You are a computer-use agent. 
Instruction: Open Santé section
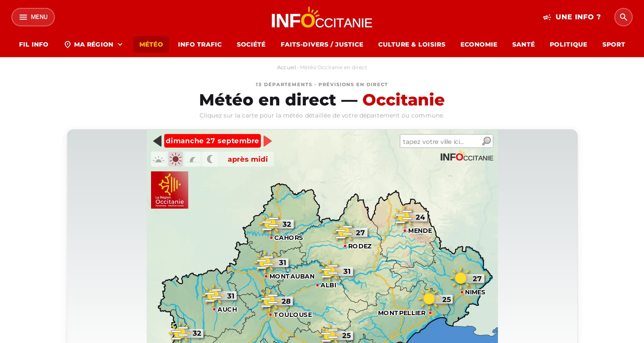pyautogui.click(x=523, y=45)
